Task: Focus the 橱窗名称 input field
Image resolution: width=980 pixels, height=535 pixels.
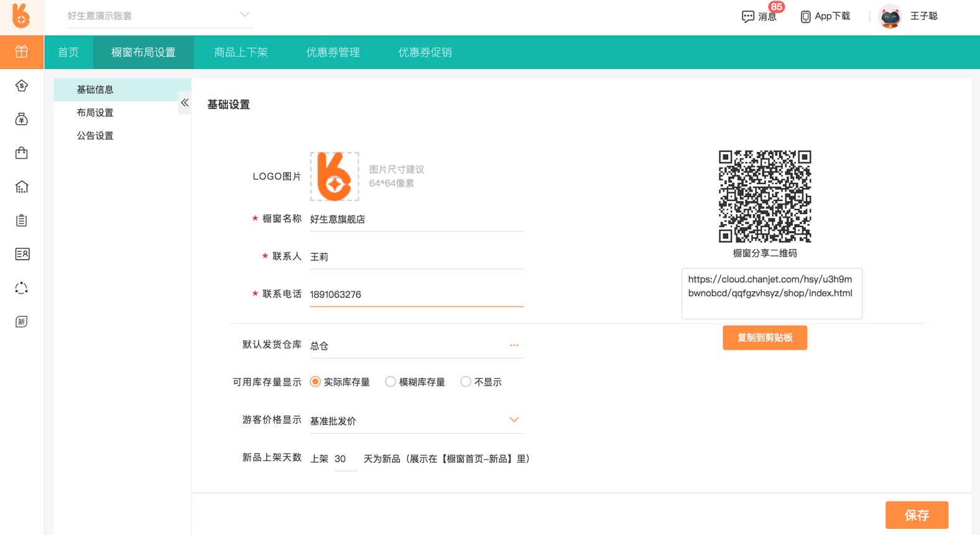Action: pyautogui.click(x=416, y=220)
